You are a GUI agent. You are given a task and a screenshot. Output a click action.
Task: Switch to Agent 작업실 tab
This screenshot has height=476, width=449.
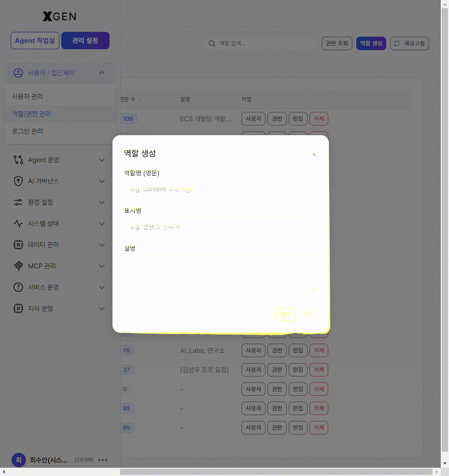click(x=35, y=41)
